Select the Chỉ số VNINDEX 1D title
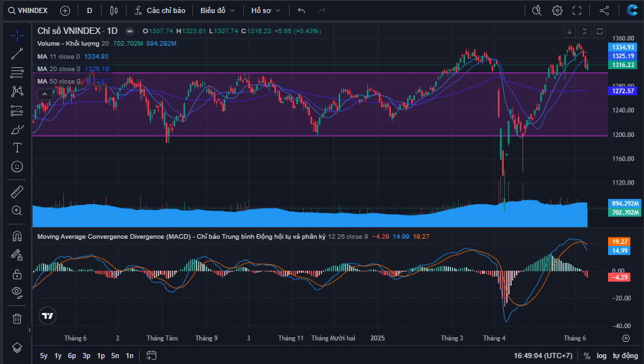Screen dimensions: 644x364 click(x=77, y=31)
